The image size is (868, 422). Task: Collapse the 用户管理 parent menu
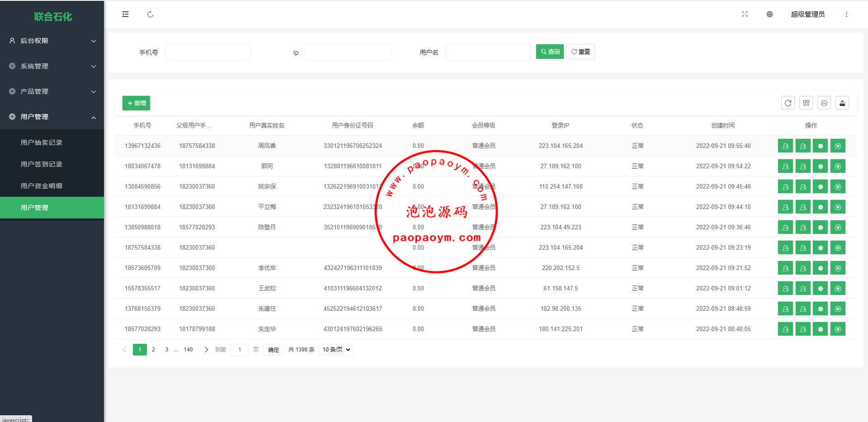point(52,117)
